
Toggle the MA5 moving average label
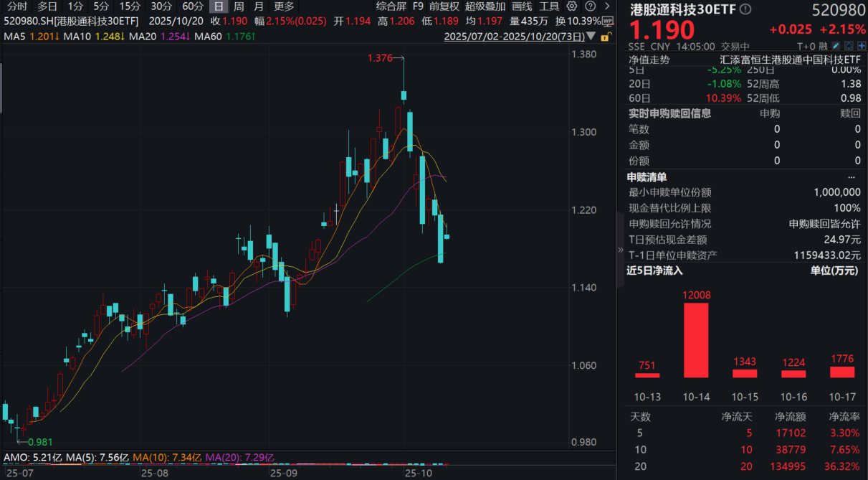point(13,34)
